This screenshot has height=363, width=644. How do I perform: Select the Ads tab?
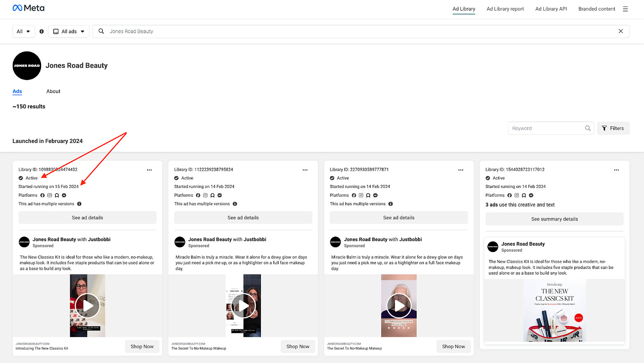(x=17, y=92)
